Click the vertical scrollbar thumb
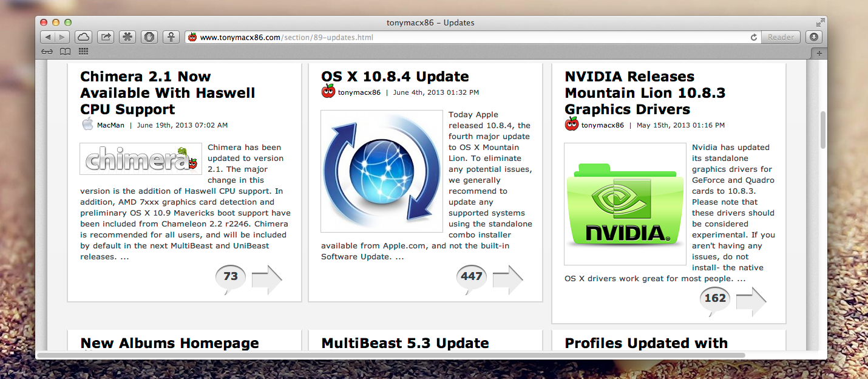The height and width of the screenshot is (379, 868). coord(823,129)
